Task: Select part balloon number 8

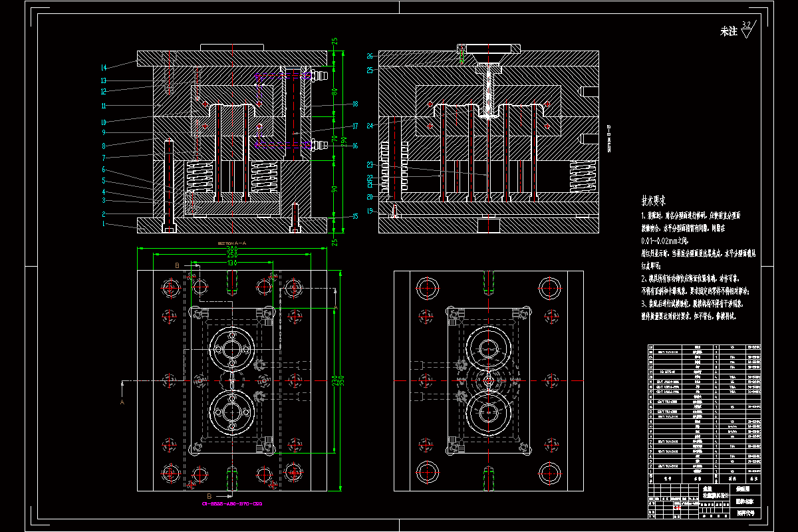Action: pos(104,145)
